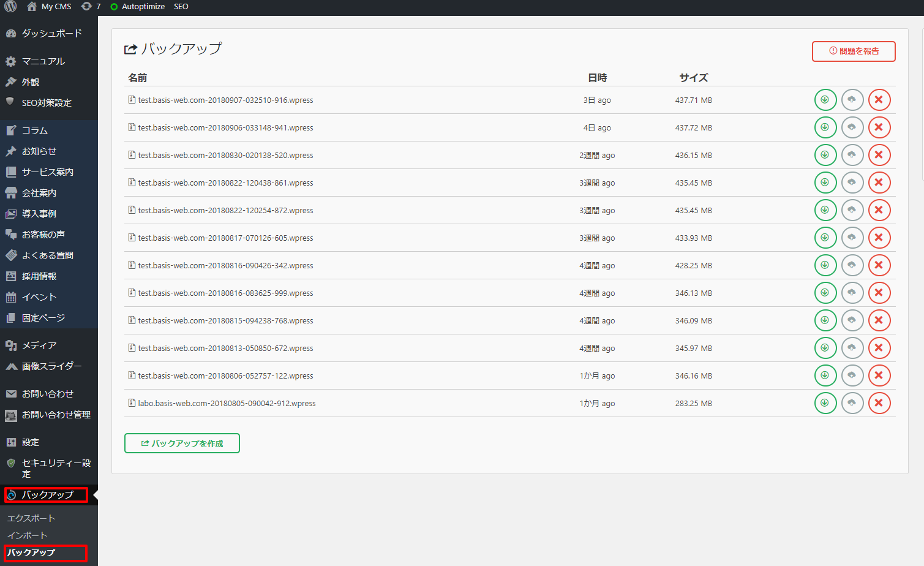Click the 283.25 MB size value
Image resolution: width=924 pixels, height=566 pixels.
click(694, 404)
